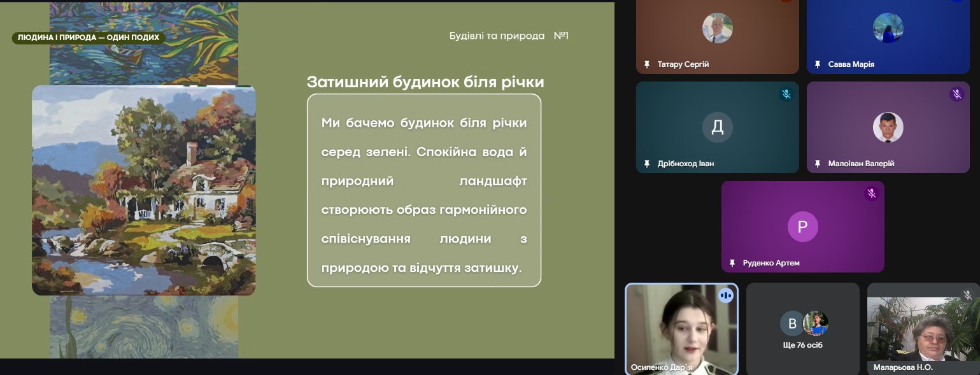
Task: Select Осипенко Дар'я's video tile
Action: pyautogui.click(x=681, y=329)
